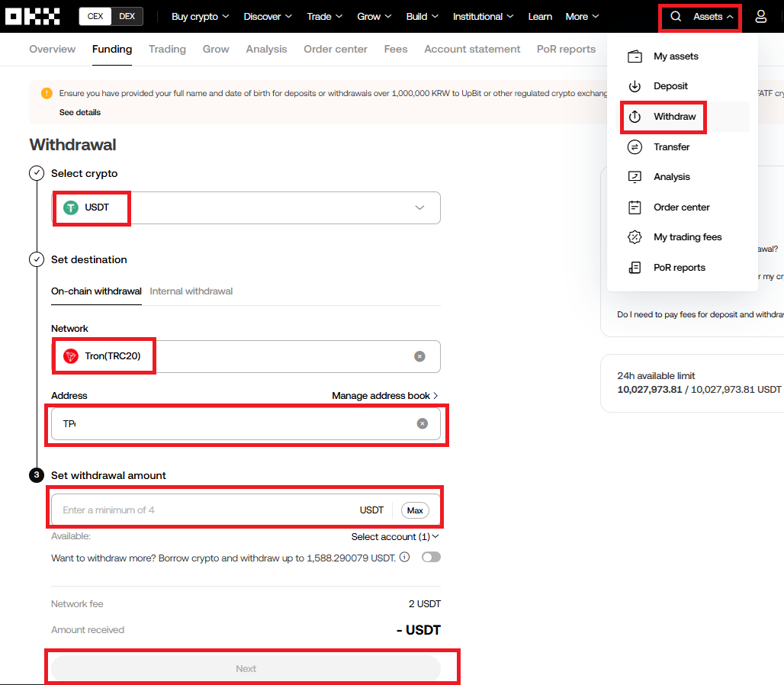Click the Network selection field

point(246,356)
